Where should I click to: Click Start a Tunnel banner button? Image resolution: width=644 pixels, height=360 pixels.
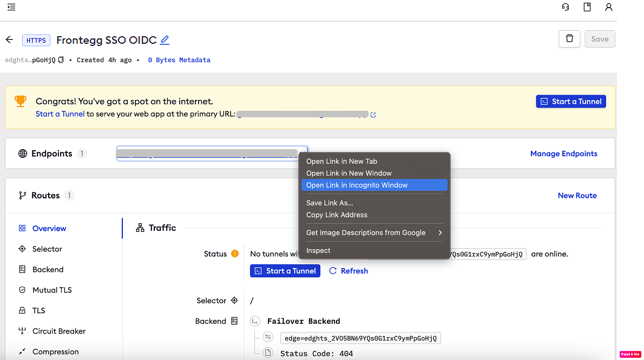pos(571,101)
